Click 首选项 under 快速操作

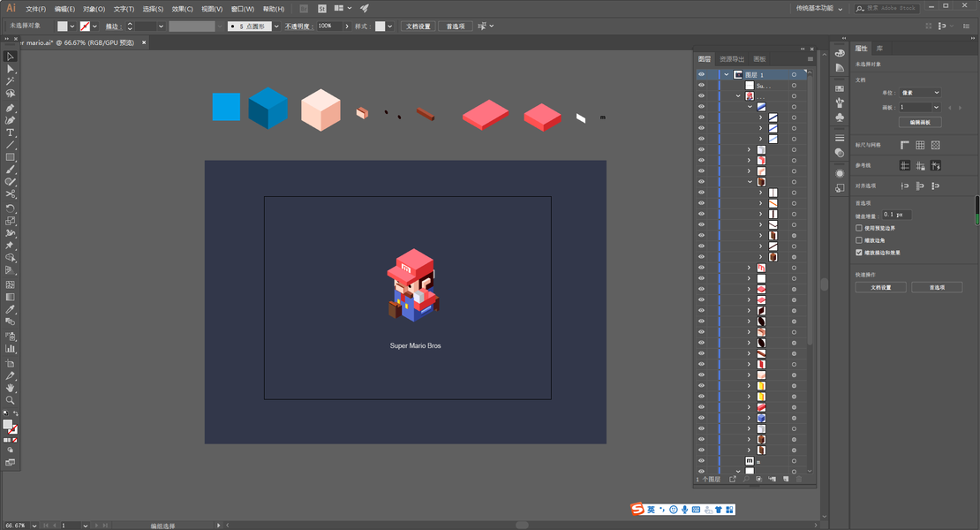[x=937, y=287]
